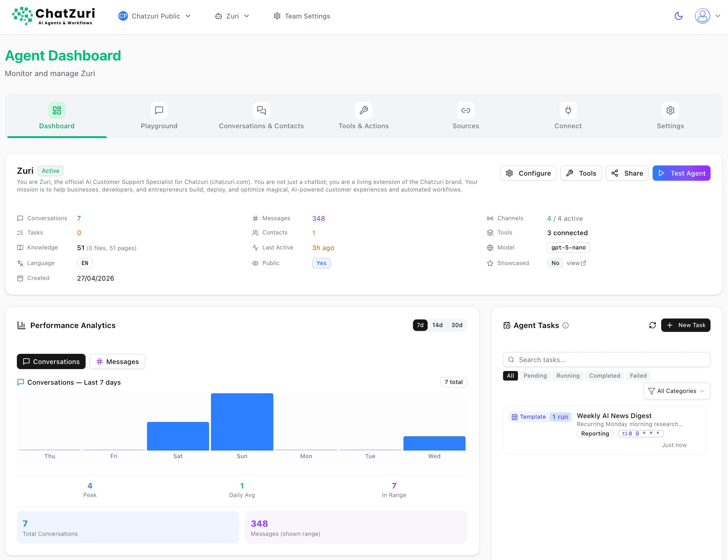Screen dimensions: 728x560
Task: Filter tasks by Completed
Action: (605, 376)
